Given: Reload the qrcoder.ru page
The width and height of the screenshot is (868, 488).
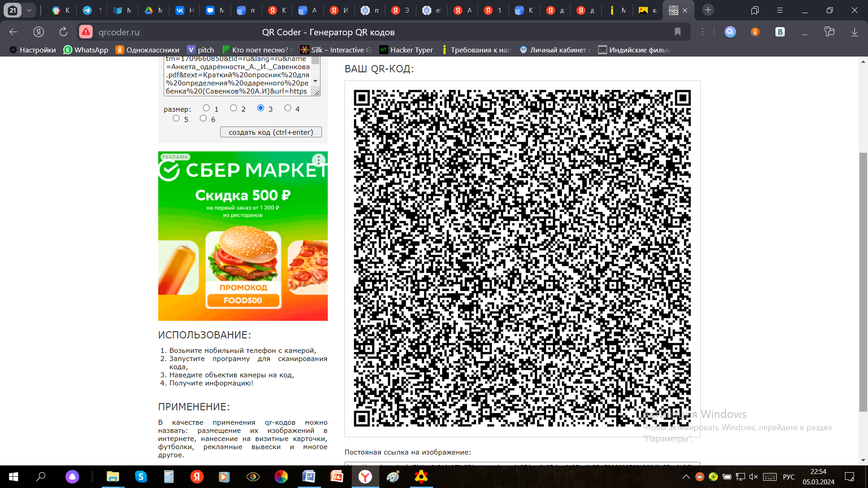Looking at the screenshot, I should click(63, 32).
